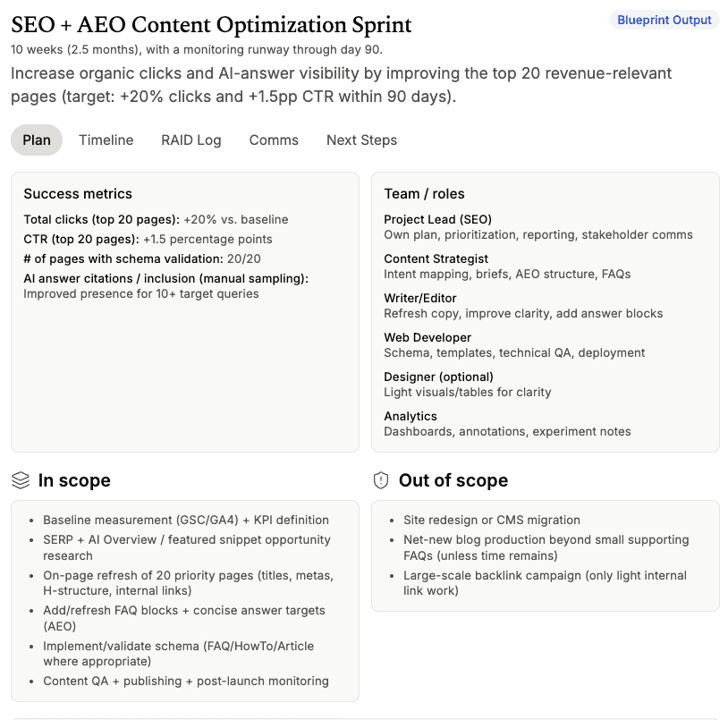Click the Analytics role entry

[x=411, y=416]
